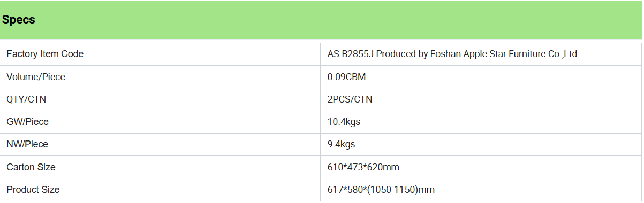
Task: Select the QTY/CTN label cell
Action: coord(160,99)
